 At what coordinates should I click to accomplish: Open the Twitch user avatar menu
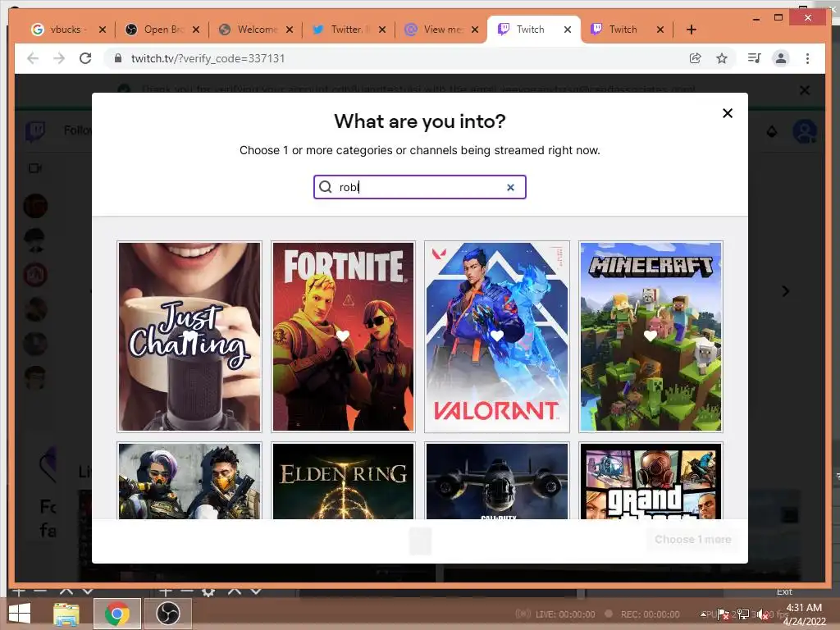805,131
